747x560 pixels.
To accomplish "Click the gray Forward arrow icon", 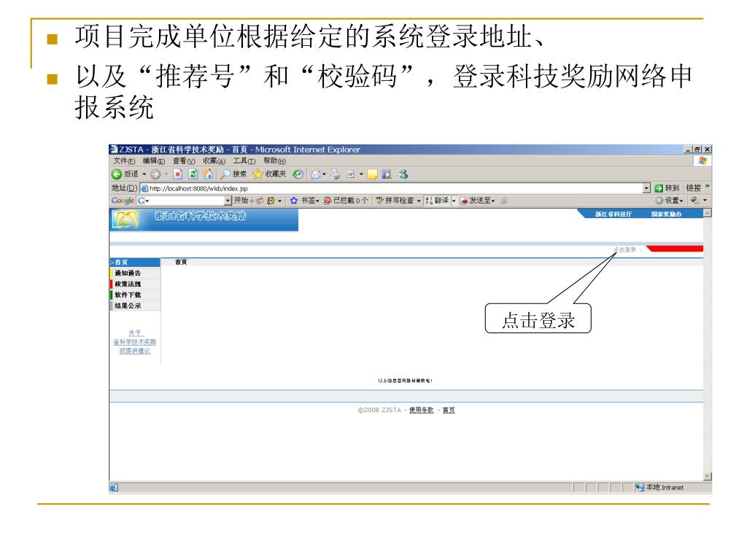I will coord(155,174).
